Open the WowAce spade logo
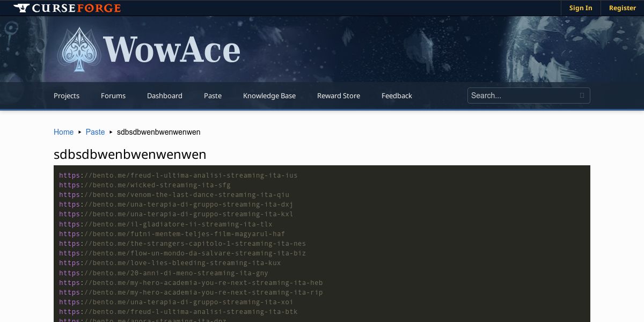Screen dimensions: 644x322 point(79,49)
